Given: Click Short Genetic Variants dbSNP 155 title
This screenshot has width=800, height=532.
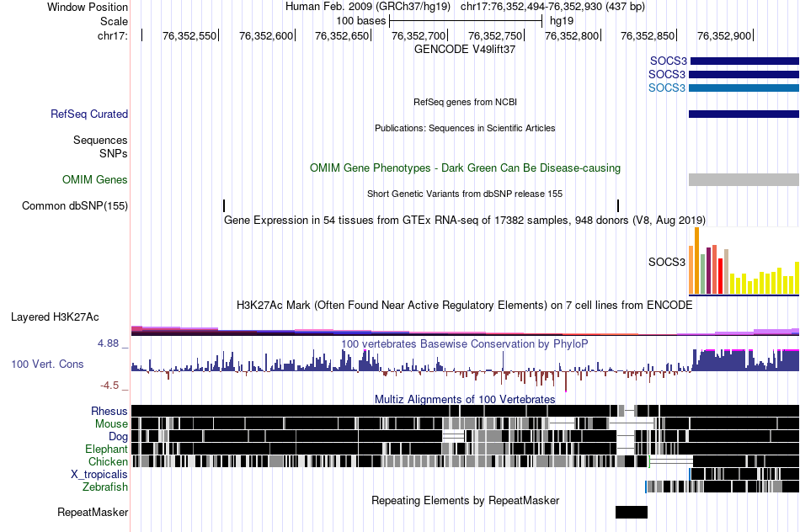Looking at the screenshot, I should tap(465, 194).
